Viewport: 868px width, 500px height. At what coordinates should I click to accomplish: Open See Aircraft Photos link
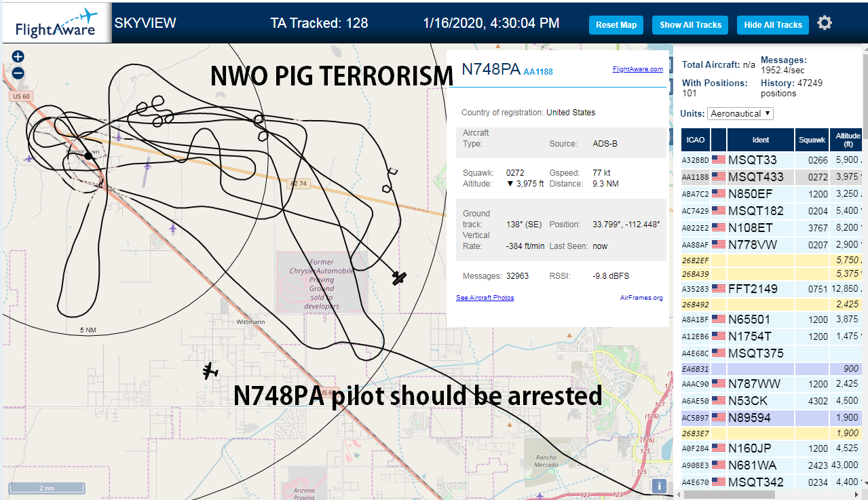[485, 298]
